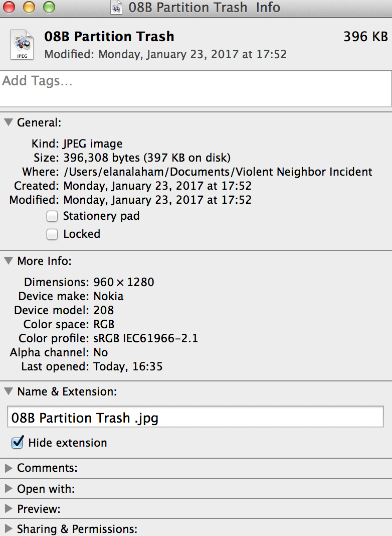This screenshot has height=536, width=392.
Task: Expand the Comments section
Action: 9,468
